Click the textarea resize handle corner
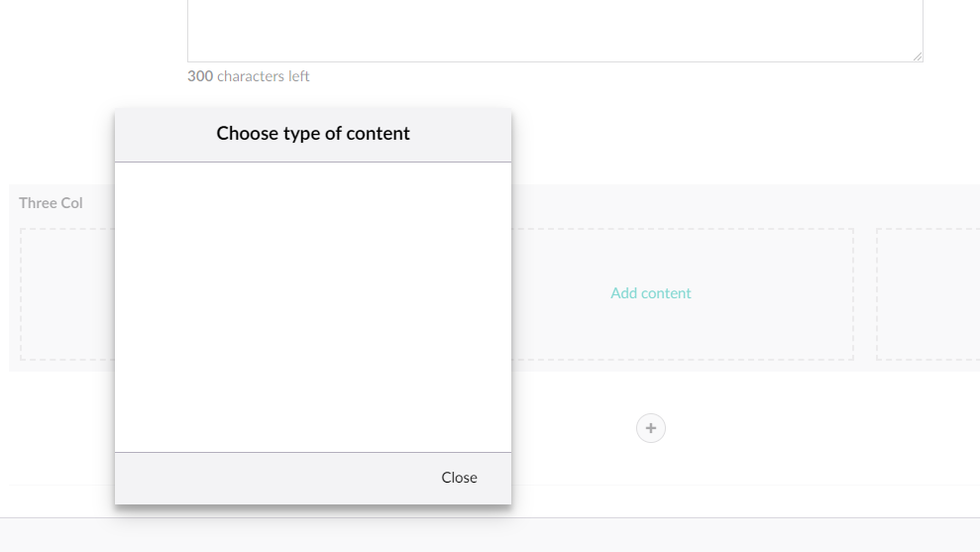Screen dimensions: 980x552 point(918,56)
